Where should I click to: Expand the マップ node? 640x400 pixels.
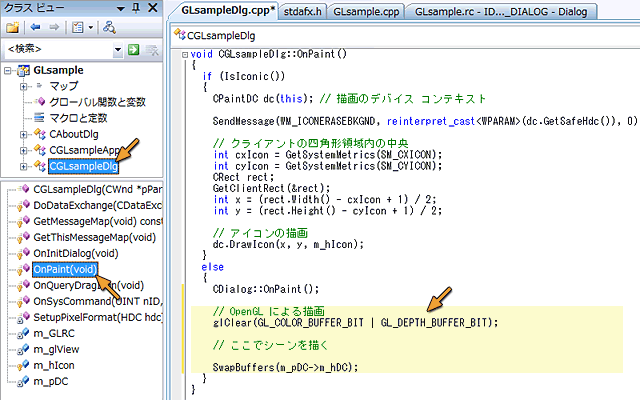tap(24, 87)
